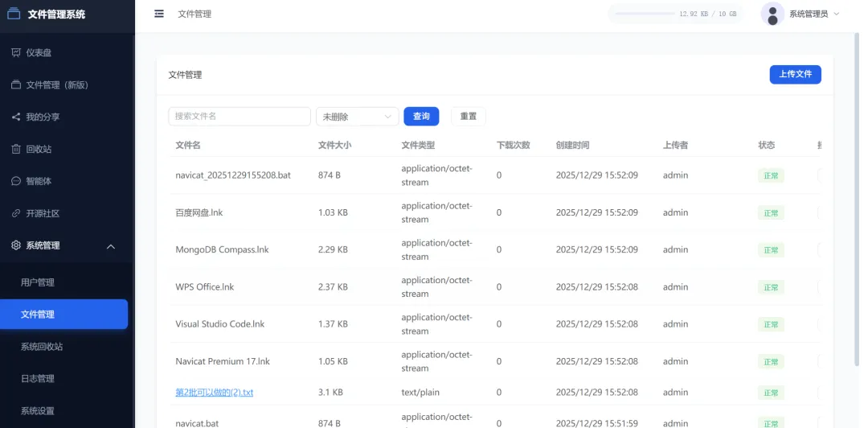This screenshot has width=868, height=428.
Task: Click the user avatar icon
Action: 773,14
